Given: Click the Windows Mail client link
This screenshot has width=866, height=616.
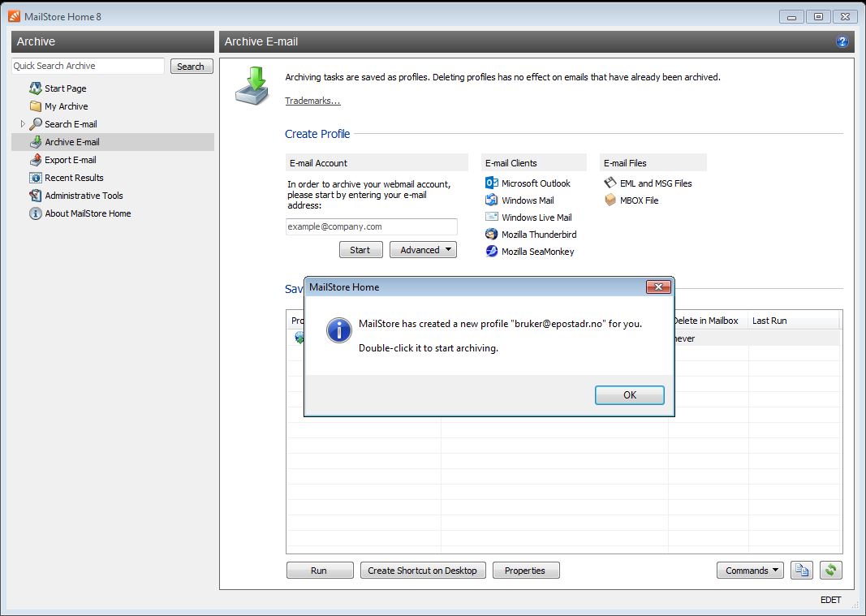Looking at the screenshot, I should pos(528,200).
